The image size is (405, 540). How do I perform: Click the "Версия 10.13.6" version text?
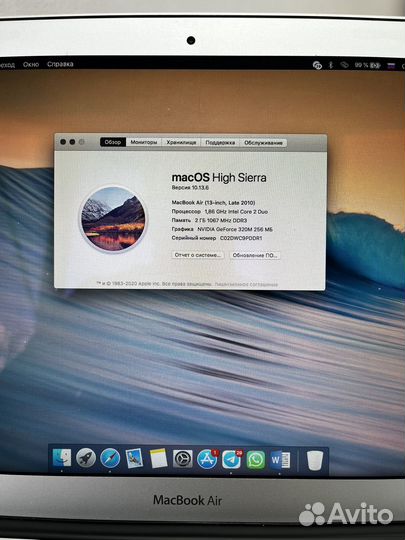pyautogui.click(x=190, y=188)
